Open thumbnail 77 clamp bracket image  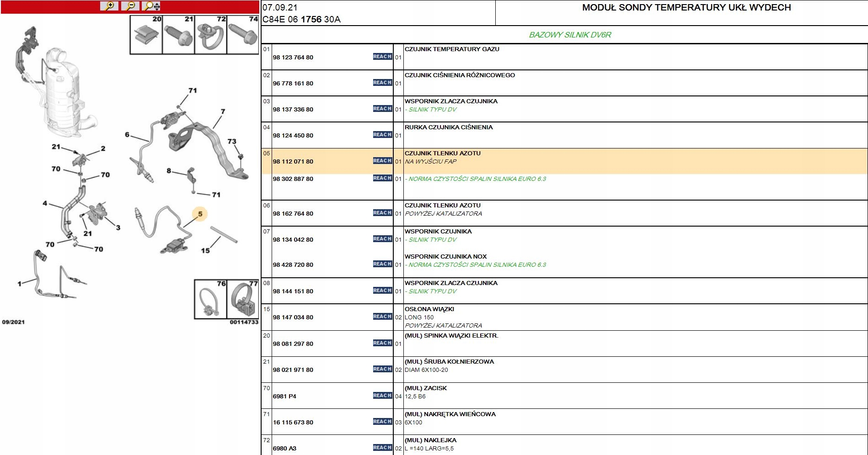pyautogui.click(x=243, y=299)
